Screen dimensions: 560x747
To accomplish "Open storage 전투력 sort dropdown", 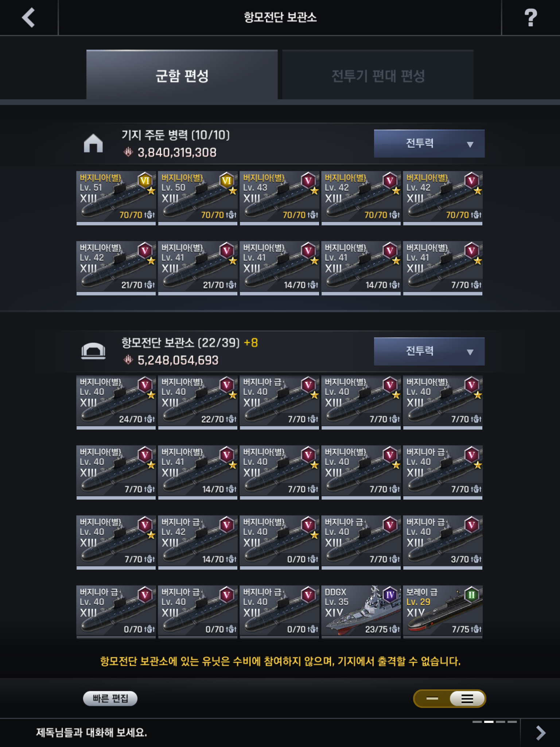I will [429, 351].
